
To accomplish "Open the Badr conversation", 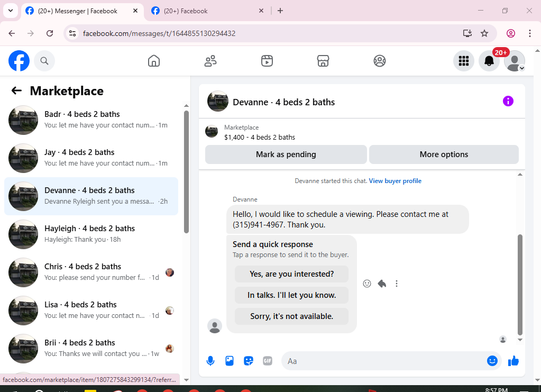I will click(x=91, y=120).
